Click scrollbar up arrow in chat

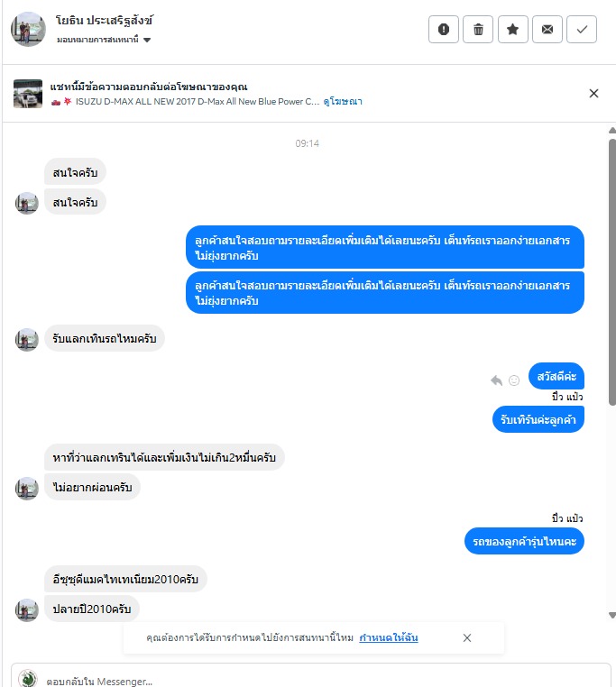[x=612, y=130]
